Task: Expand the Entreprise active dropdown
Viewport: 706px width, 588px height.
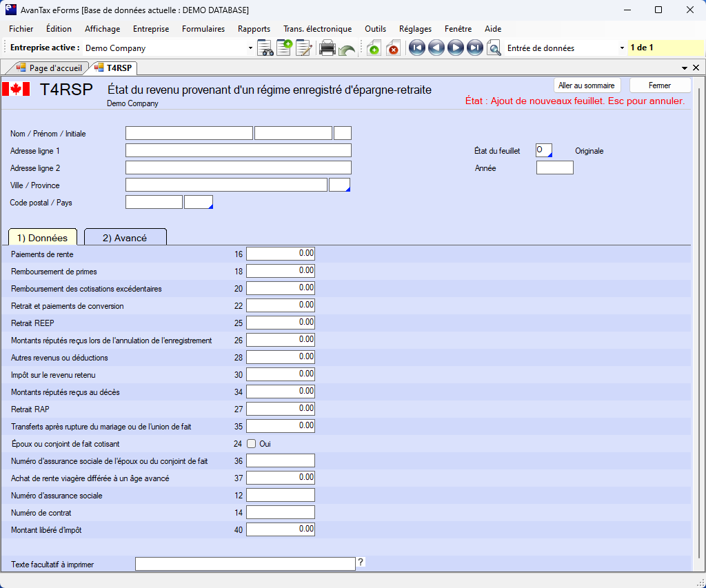Action: (x=250, y=48)
